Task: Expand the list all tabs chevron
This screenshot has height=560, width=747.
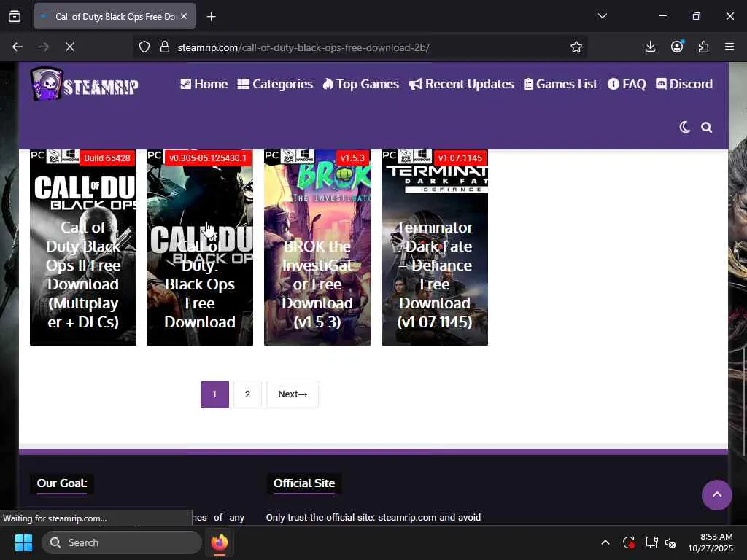Action: point(602,16)
